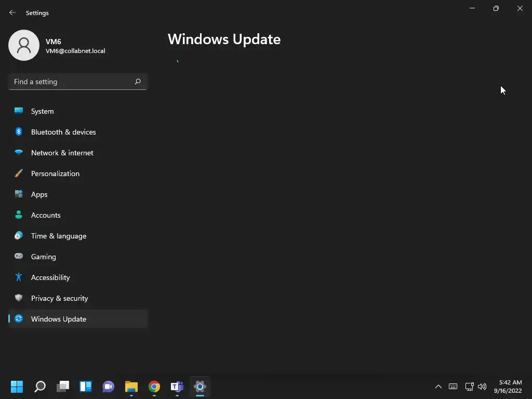
Task: Select Personalization in sidebar
Action: click(x=78, y=174)
